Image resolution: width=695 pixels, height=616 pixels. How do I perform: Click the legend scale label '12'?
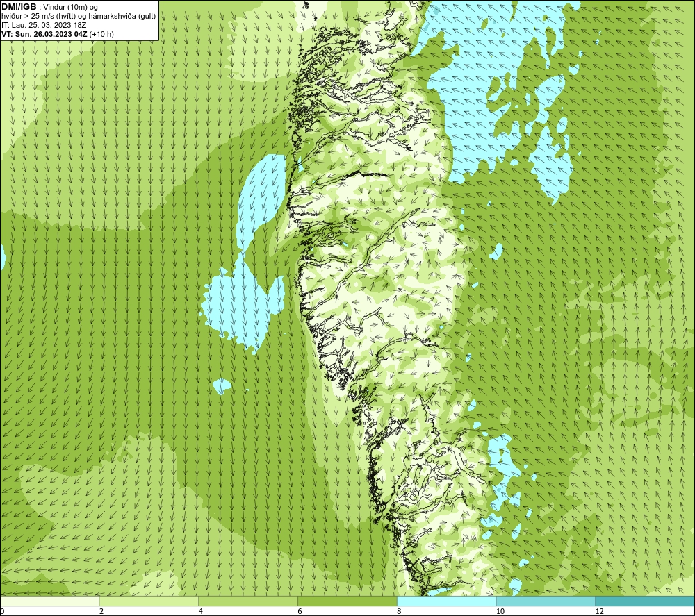(x=600, y=611)
